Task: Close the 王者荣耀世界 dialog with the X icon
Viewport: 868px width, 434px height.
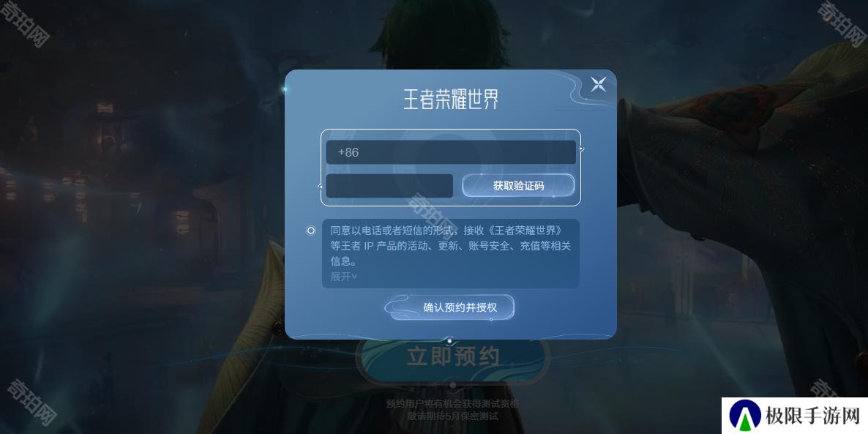Action: [598, 84]
